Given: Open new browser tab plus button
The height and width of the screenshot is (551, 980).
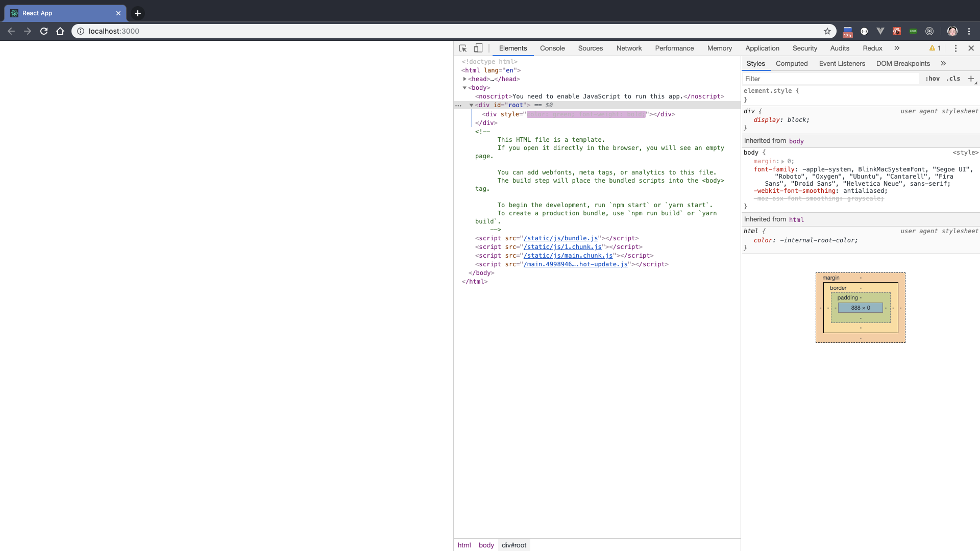Looking at the screenshot, I should pos(138,13).
